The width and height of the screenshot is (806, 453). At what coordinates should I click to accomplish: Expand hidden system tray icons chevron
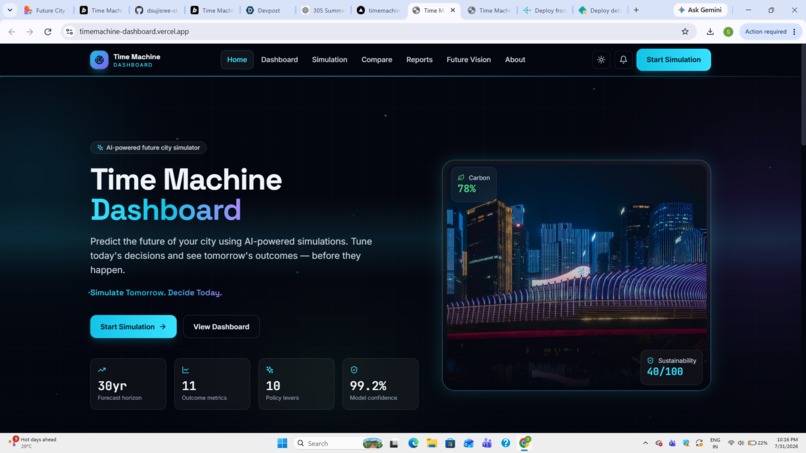click(645, 443)
